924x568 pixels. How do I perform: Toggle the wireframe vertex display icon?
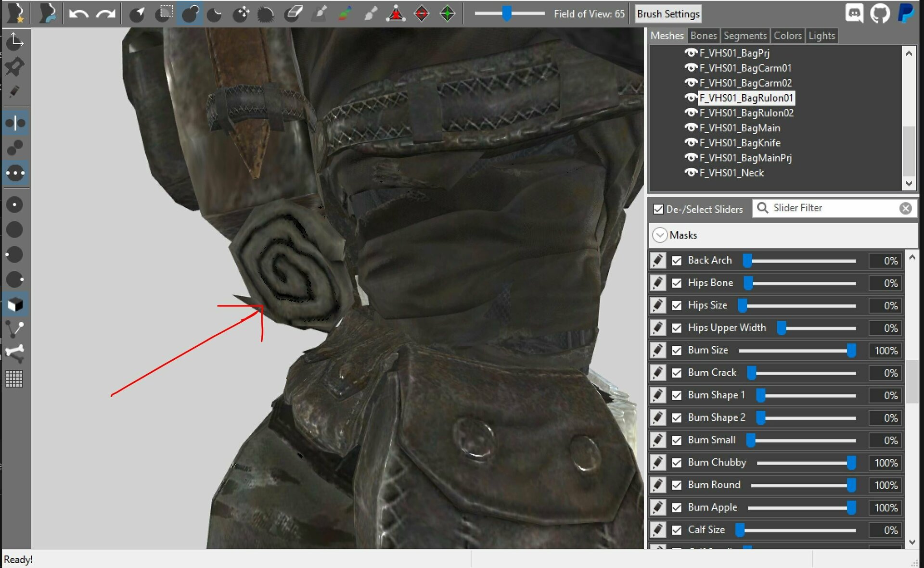pyautogui.click(x=14, y=329)
